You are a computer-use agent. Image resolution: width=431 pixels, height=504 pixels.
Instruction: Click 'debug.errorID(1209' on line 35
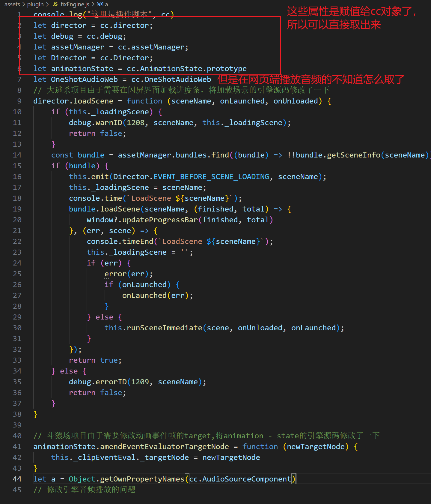pyautogui.click(x=109, y=382)
